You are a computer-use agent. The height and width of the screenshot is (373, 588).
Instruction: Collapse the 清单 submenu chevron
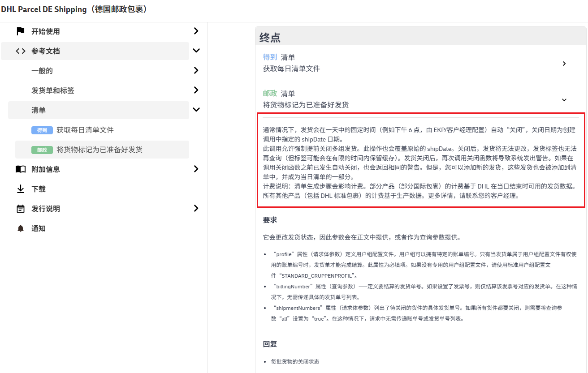tap(196, 110)
